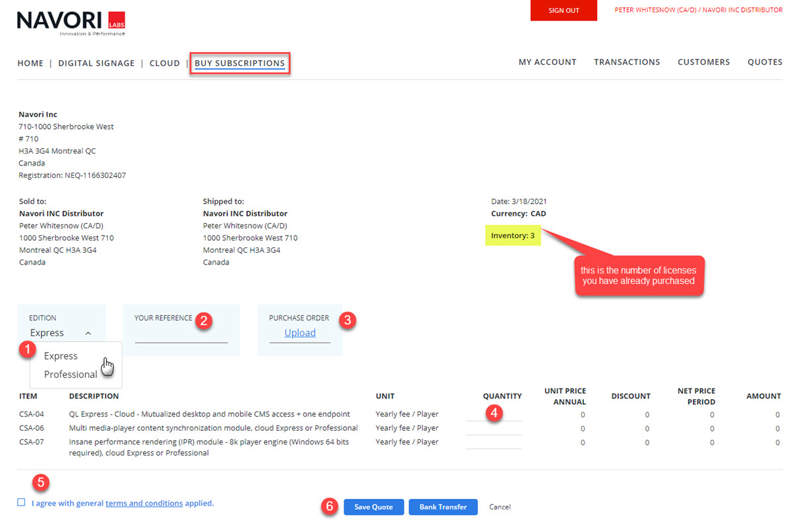Cancel the subscription order
The width and height of the screenshot is (795, 532).
pos(500,507)
